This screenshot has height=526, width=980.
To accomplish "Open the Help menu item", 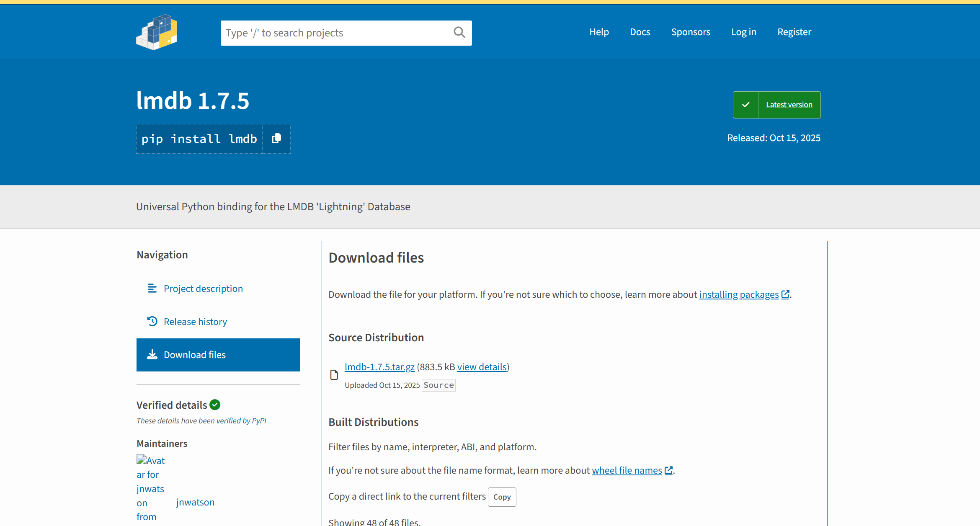I will click(x=599, y=32).
